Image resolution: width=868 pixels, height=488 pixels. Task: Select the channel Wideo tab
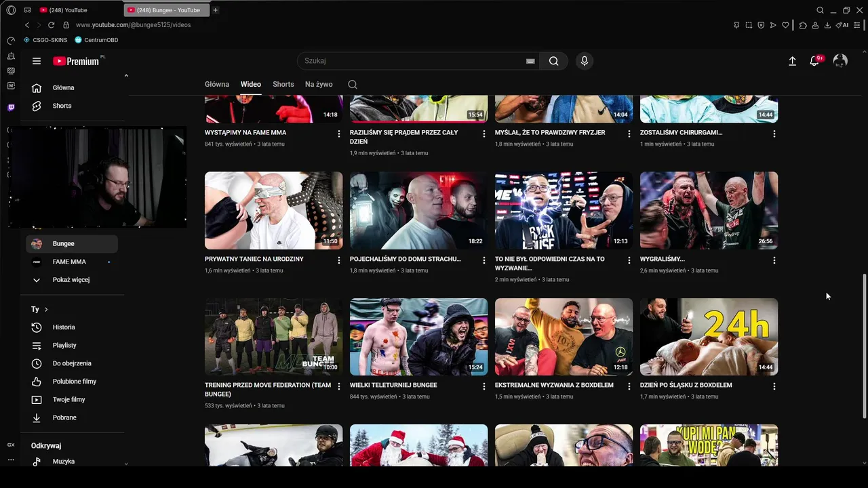click(251, 85)
